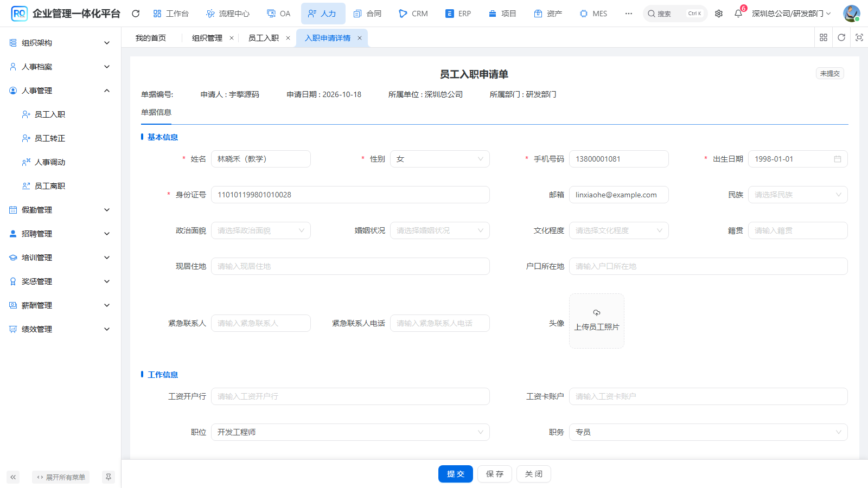The height and width of the screenshot is (488, 868).
Task: Click 展开所有菜单 button
Action: pyautogui.click(x=61, y=477)
